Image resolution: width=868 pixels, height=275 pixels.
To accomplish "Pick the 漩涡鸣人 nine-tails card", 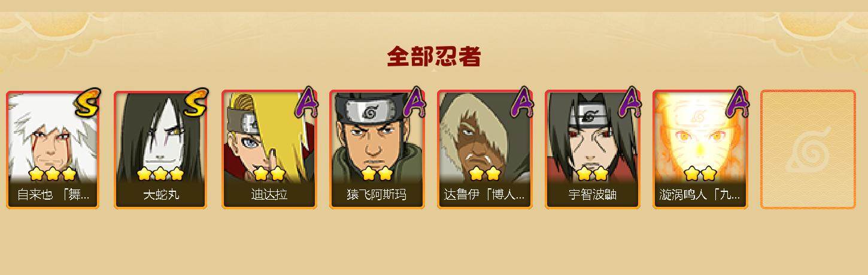I will click(x=700, y=149).
